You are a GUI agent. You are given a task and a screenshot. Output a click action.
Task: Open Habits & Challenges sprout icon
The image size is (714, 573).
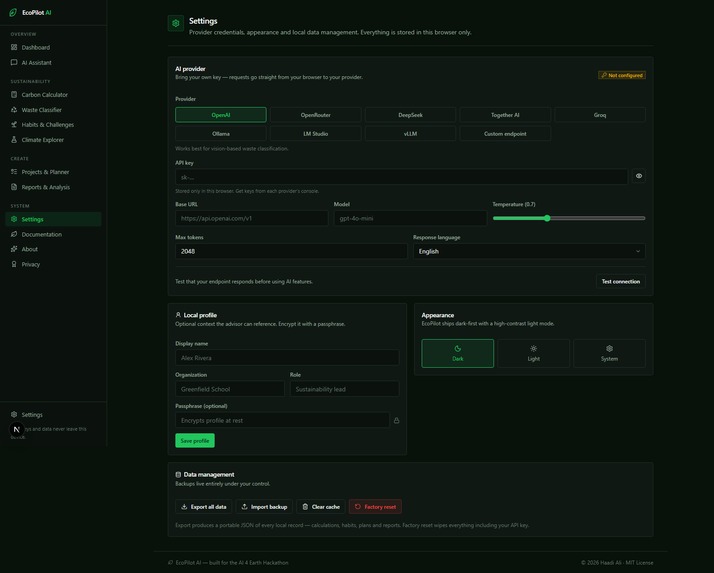click(x=14, y=124)
